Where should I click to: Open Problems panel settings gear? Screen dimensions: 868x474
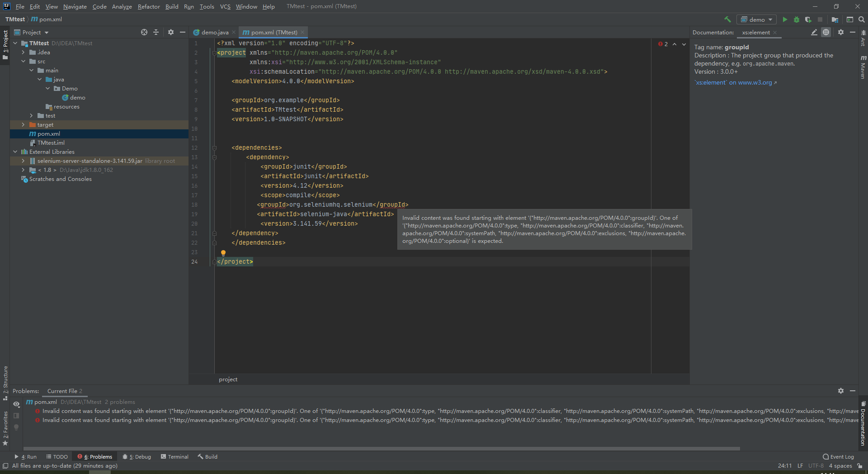click(841, 391)
